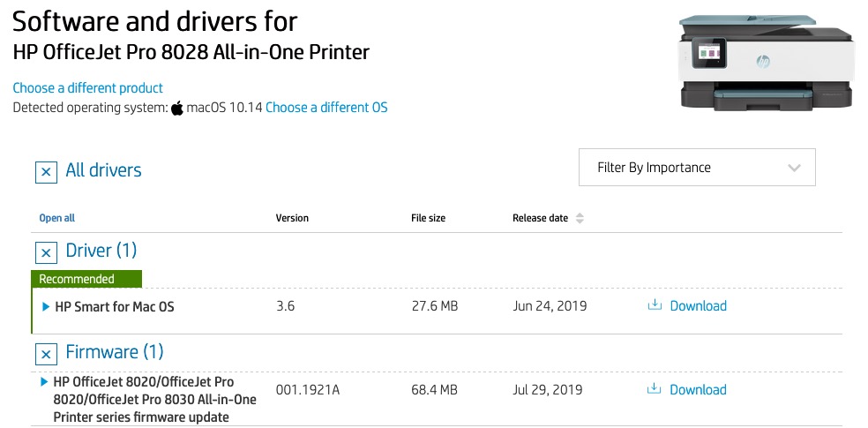868x428 pixels.
Task: Open the Filter By Importance dropdown
Action: (x=697, y=168)
